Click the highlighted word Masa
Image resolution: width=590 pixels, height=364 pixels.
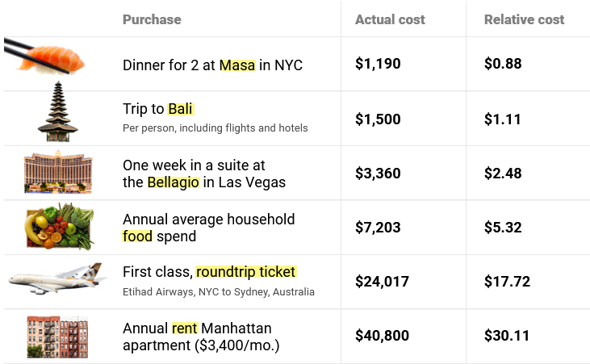(x=237, y=65)
